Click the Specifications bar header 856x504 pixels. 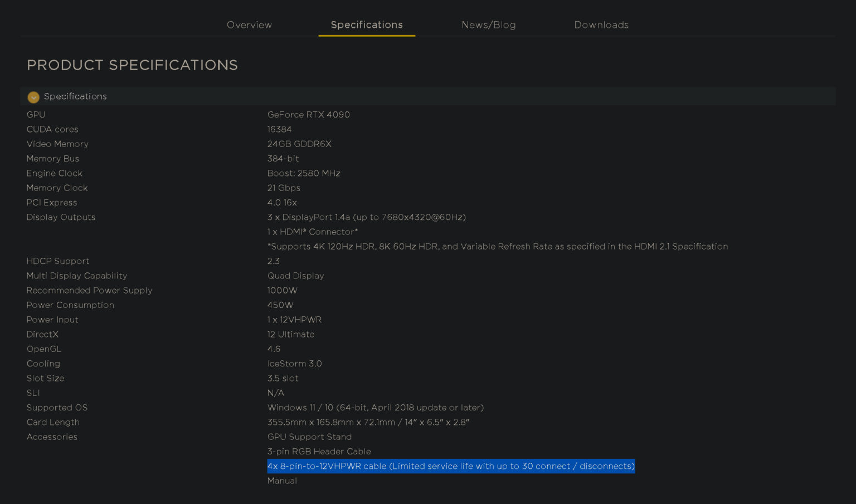coord(75,96)
